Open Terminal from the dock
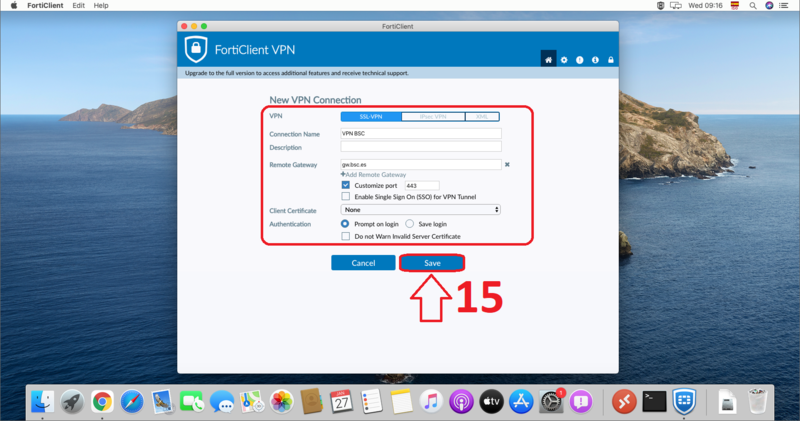Viewport: 800px width, 421px height. pos(654,402)
